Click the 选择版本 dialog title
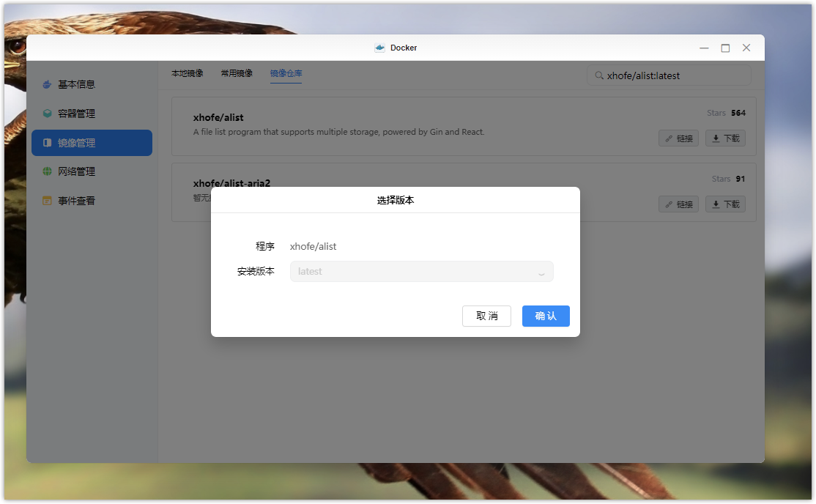The width and height of the screenshot is (816, 504). pyautogui.click(x=396, y=201)
